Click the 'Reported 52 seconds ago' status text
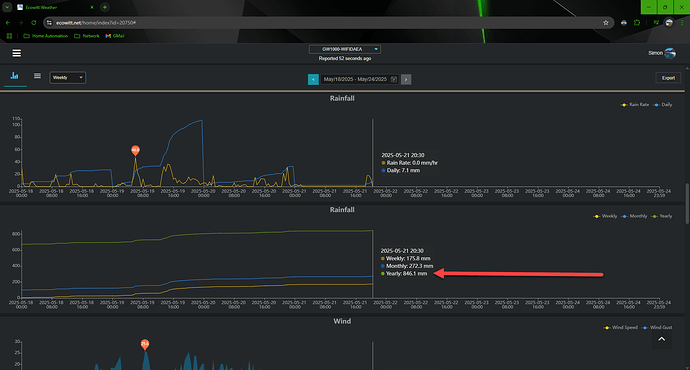Viewport: 690px width, 370px height. [345, 59]
